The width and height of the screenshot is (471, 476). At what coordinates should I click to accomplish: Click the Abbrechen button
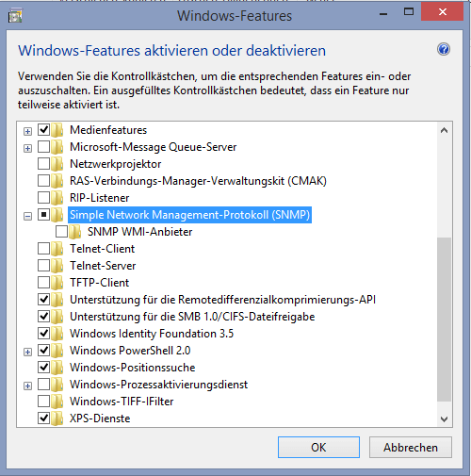411,447
